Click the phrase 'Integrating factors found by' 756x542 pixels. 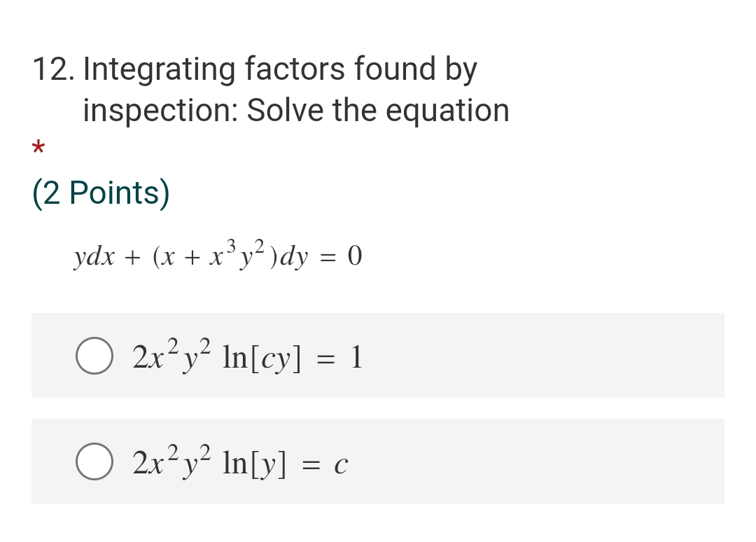[280, 68]
